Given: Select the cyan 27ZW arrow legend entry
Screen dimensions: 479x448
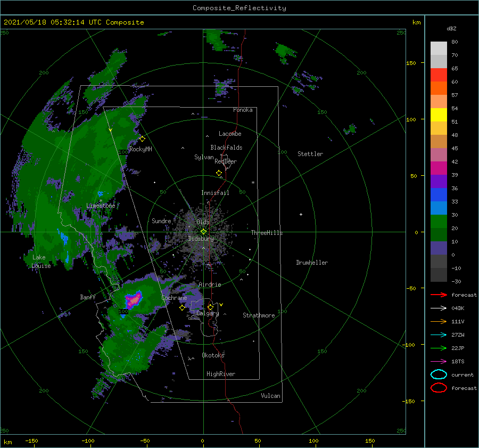Looking at the screenshot, I should click(439, 335).
